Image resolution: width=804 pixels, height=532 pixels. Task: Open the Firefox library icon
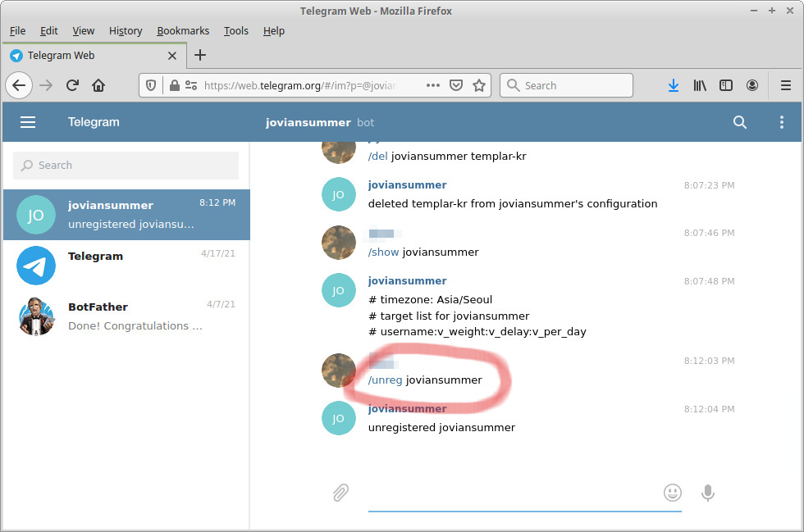tap(699, 85)
